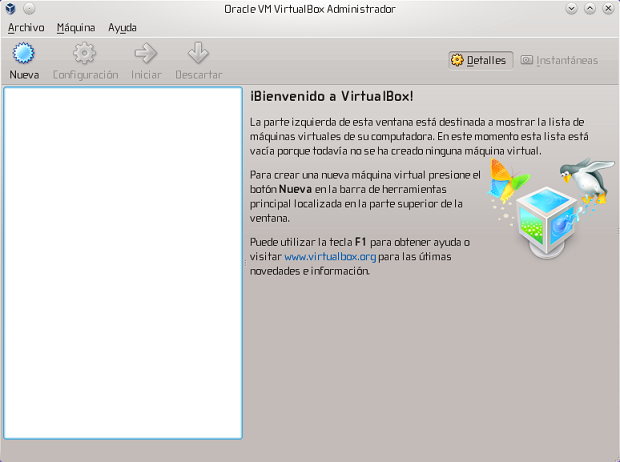This screenshot has width=620, height=462.
Task: Open the Archivo menu
Action: pyautogui.click(x=26, y=28)
